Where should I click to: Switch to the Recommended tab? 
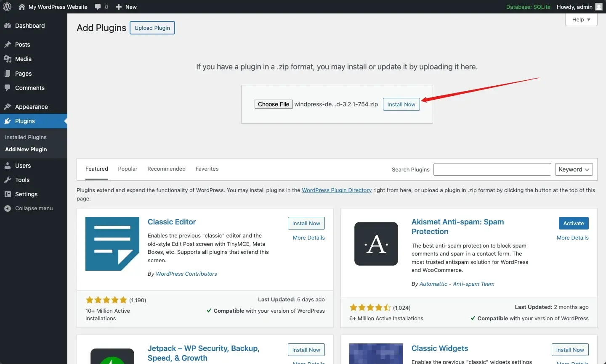[166, 169]
